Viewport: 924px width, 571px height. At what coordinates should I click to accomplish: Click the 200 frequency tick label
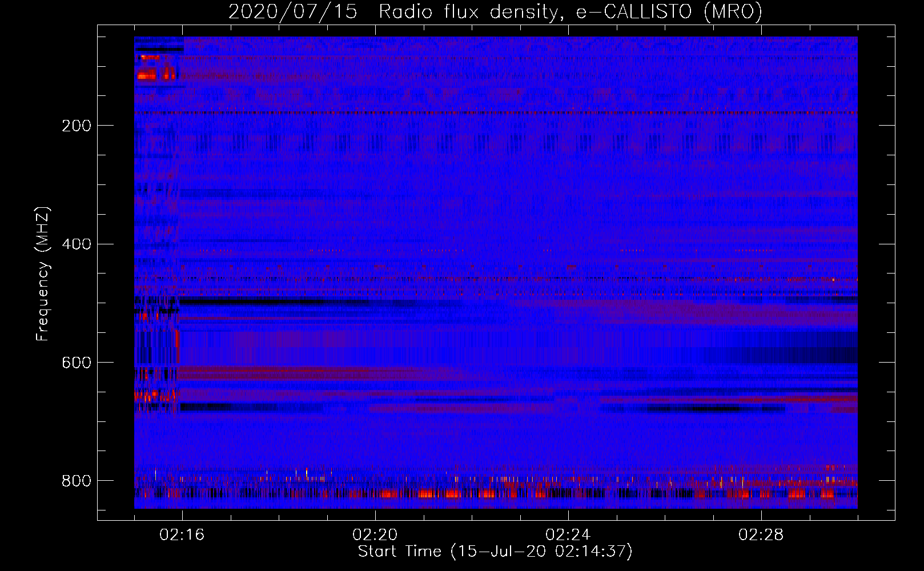click(77, 126)
